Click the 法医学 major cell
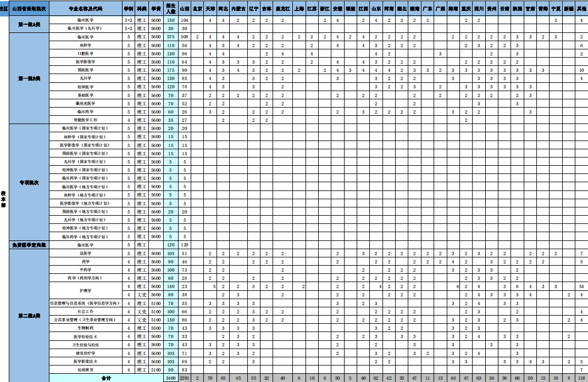 point(85,254)
